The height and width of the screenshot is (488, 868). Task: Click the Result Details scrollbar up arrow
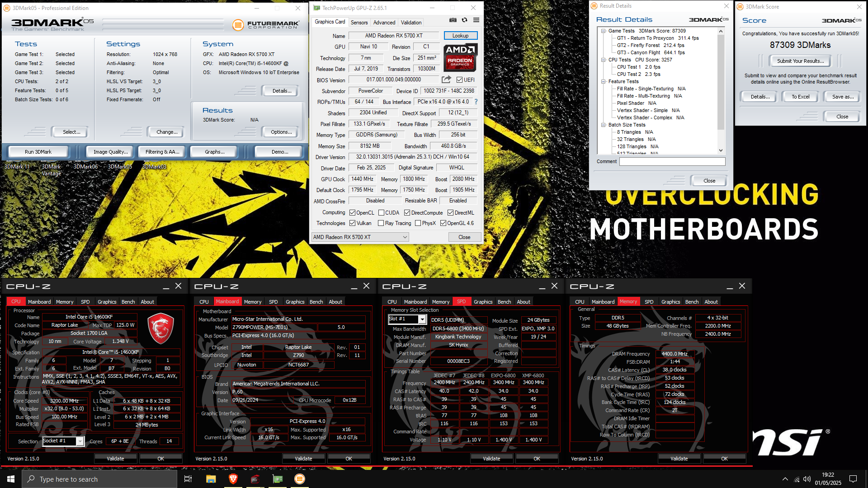(x=721, y=31)
